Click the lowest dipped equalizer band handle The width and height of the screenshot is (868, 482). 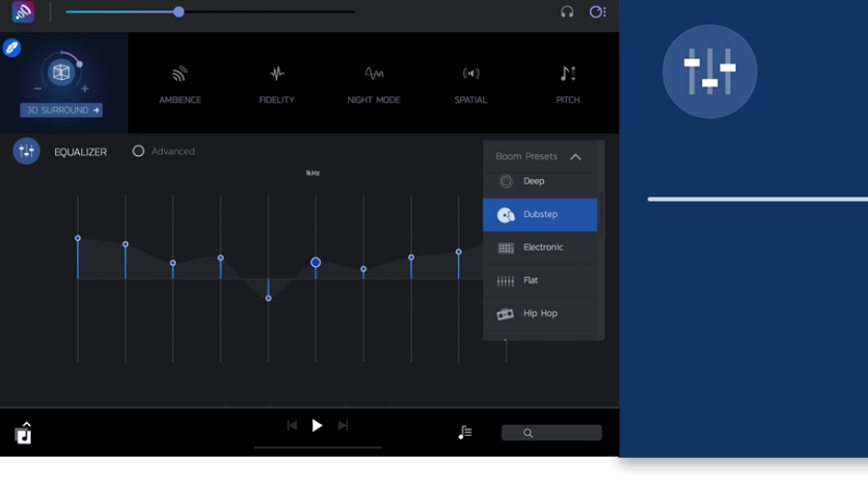pyautogui.click(x=268, y=298)
